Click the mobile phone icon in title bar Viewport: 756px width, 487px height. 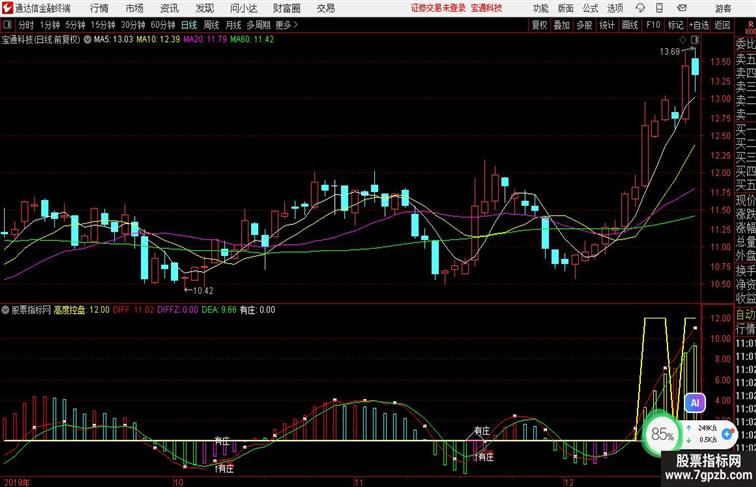pos(659,8)
